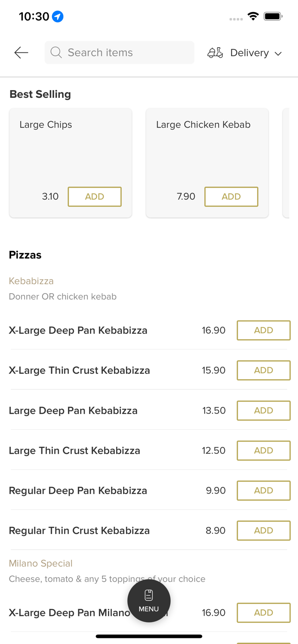Viewport: 298px width, 644px height.
Task: Add Large Chicken Kebab to cart
Action: tap(231, 197)
